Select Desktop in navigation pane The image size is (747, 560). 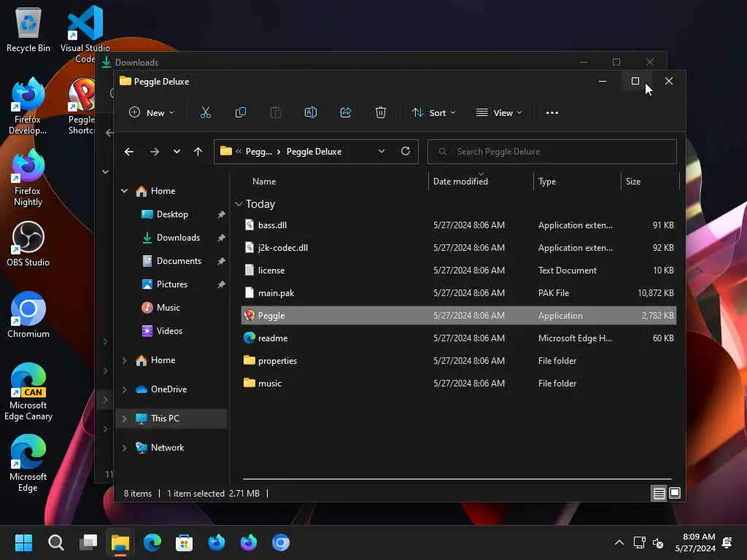coord(172,214)
